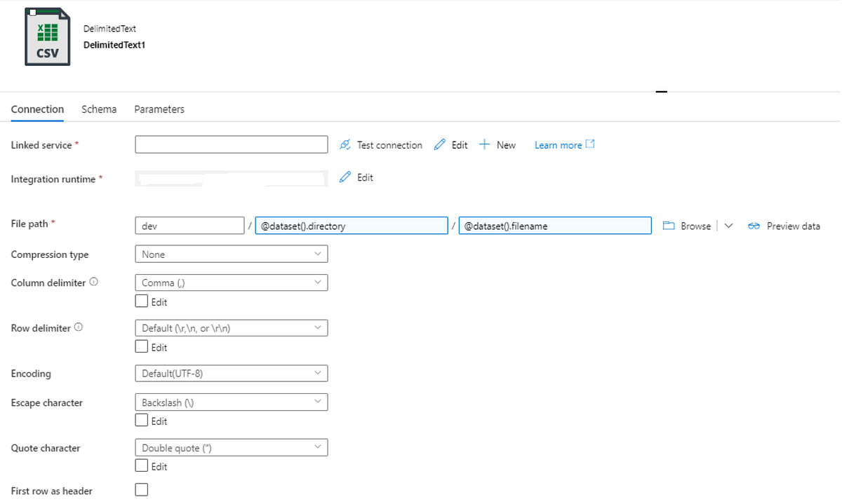Open the Compression type dropdown
Image resolution: width=842 pixels, height=504 pixels.
[231, 253]
